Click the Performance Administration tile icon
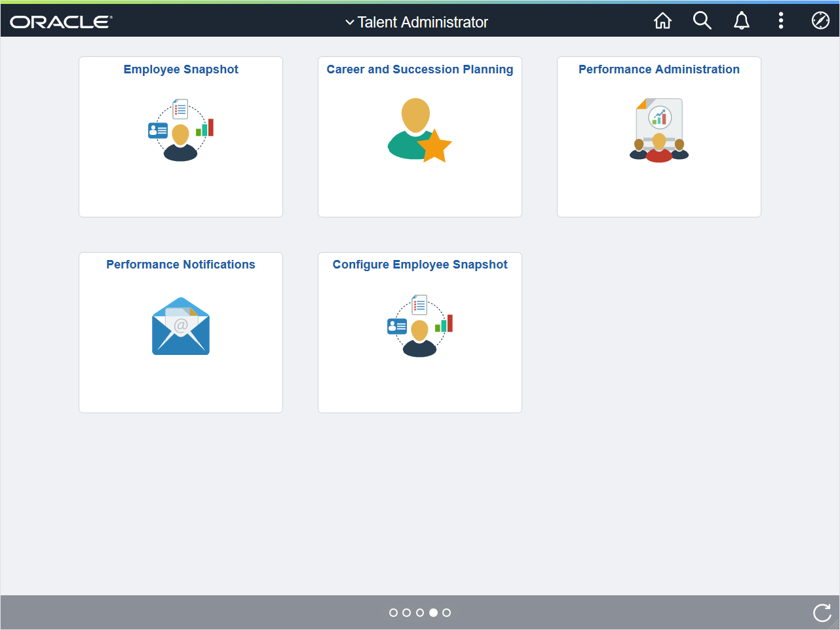This screenshot has width=840, height=630. point(659,130)
